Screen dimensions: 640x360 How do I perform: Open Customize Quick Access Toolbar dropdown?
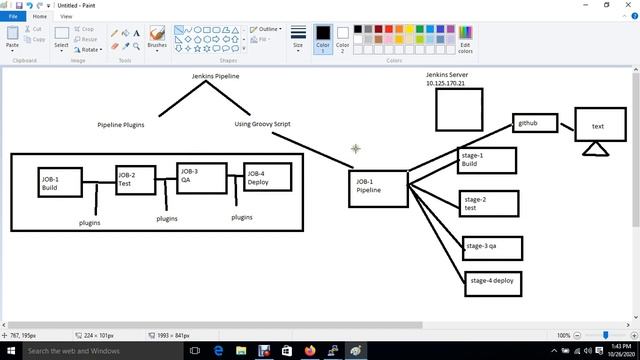48,6
